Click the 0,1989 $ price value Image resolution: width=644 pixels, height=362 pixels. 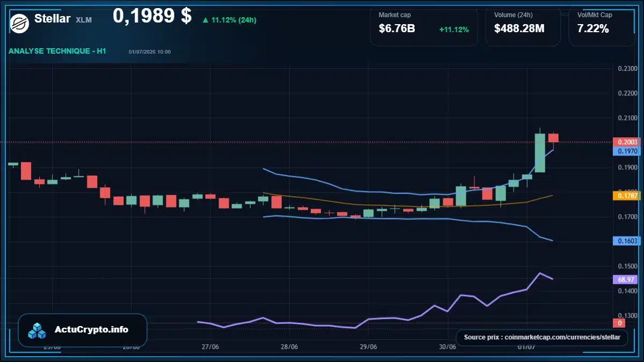pyautogui.click(x=152, y=16)
